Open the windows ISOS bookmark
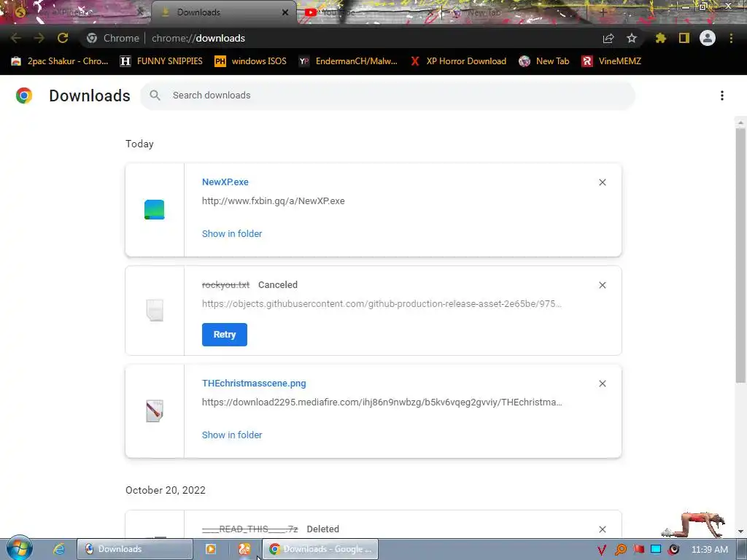Screen dimensions: 747x560 point(251,61)
